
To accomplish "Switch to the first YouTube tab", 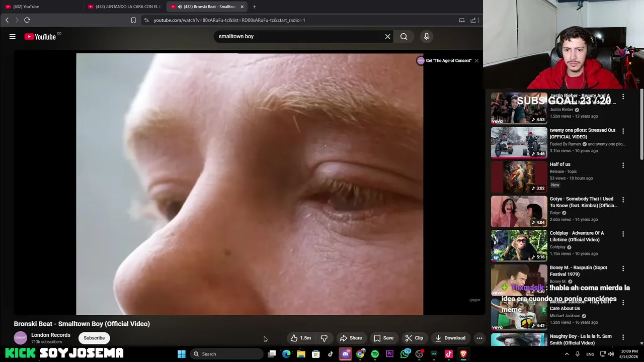I will (40, 7).
